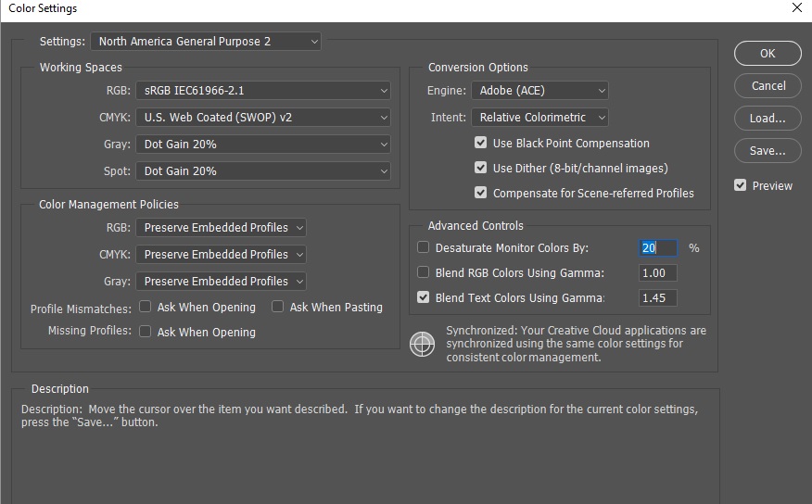Open the Spot Dot Gain dropdown
This screenshot has height=504, width=812.
[263, 171]
